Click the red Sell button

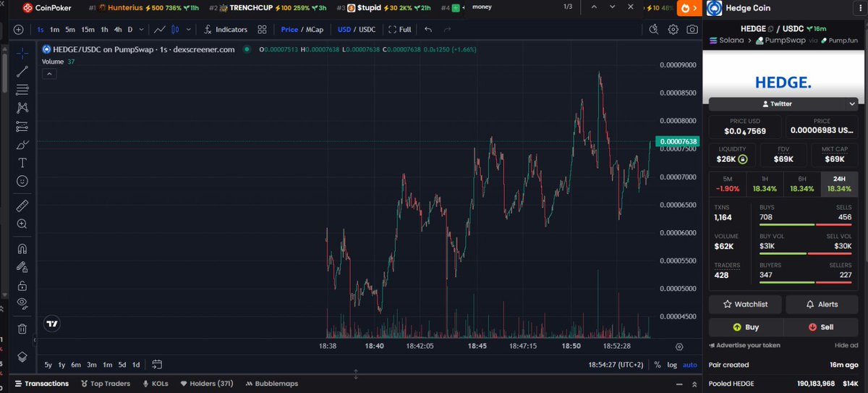[x=822, y=327]
